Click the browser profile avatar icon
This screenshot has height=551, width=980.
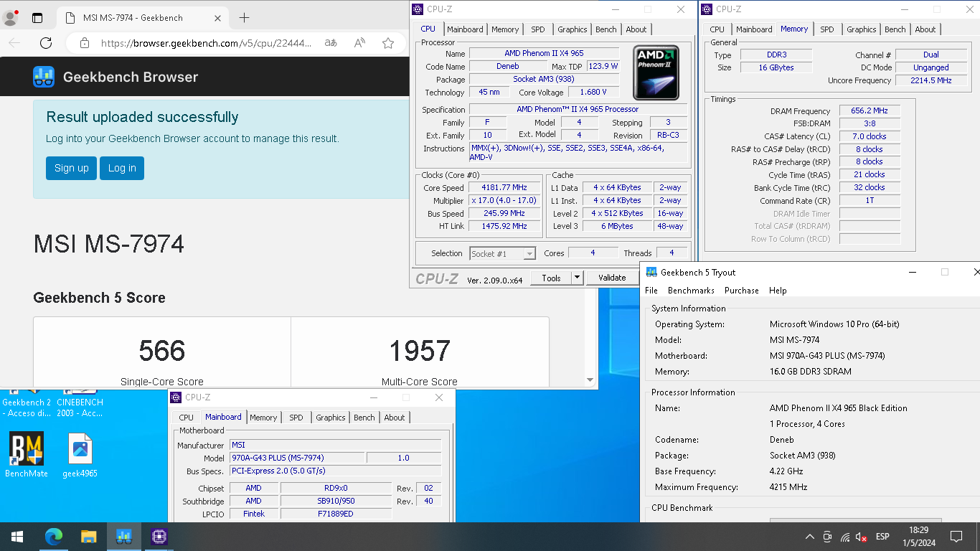[11, 18]
